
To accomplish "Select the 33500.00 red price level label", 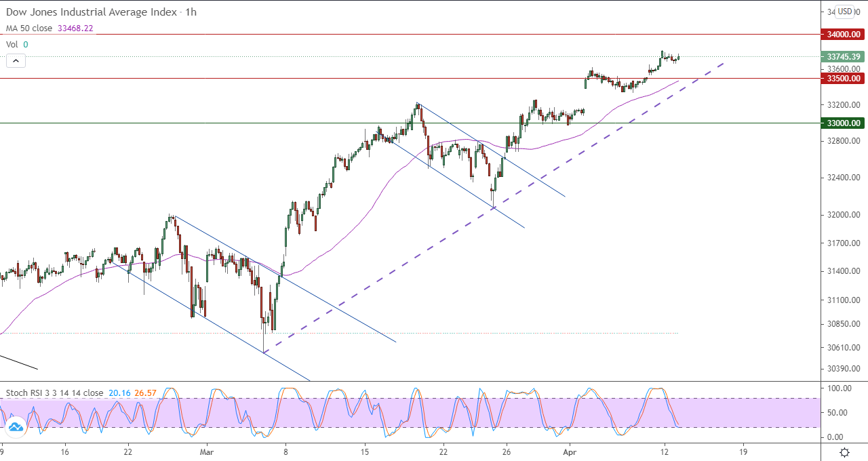I will point(843,79).
